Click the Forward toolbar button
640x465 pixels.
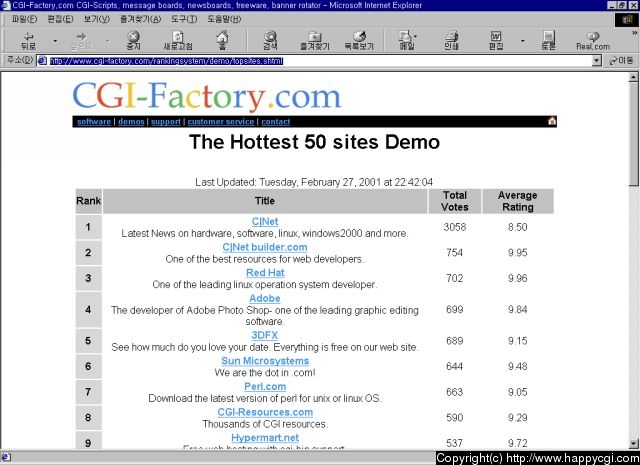pos(81,41)
